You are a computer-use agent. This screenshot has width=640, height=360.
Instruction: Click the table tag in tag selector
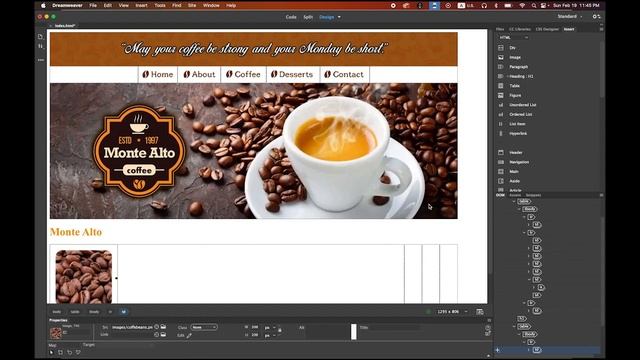75,312
